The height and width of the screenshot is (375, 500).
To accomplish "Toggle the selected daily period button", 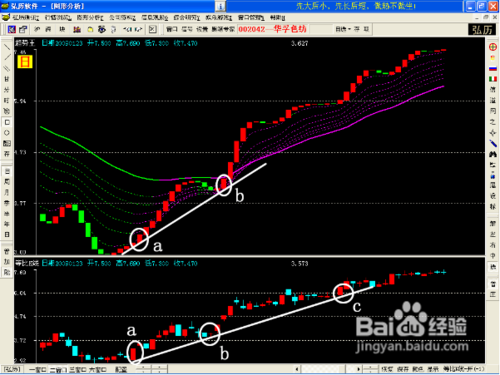I will click(x=7, y=171).
